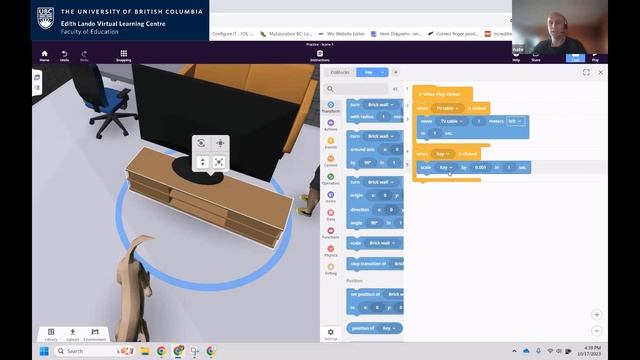Select the set position of block in palette

pos(375,301)
